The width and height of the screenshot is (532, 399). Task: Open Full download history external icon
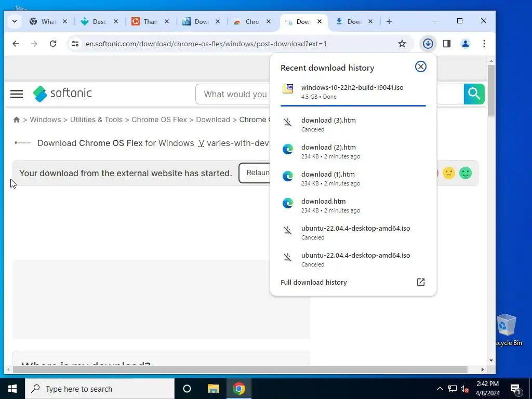(420, 282)
